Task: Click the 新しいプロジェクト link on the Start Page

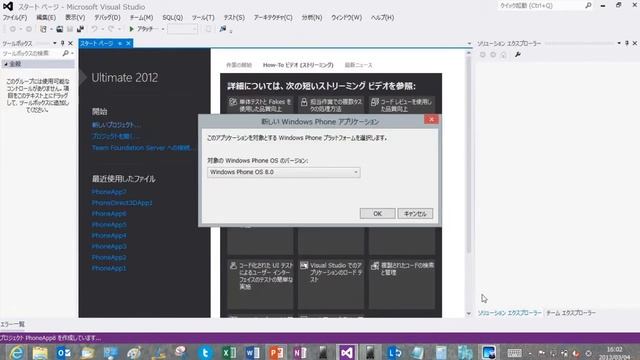Action: tap(116, 125)
